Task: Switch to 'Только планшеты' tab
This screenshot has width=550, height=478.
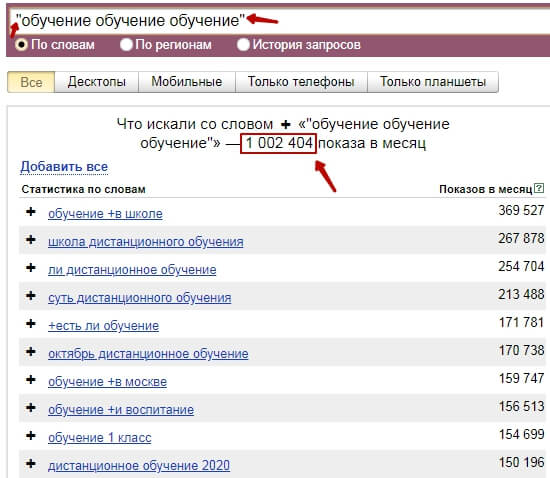Action: (x=433, y=82)
